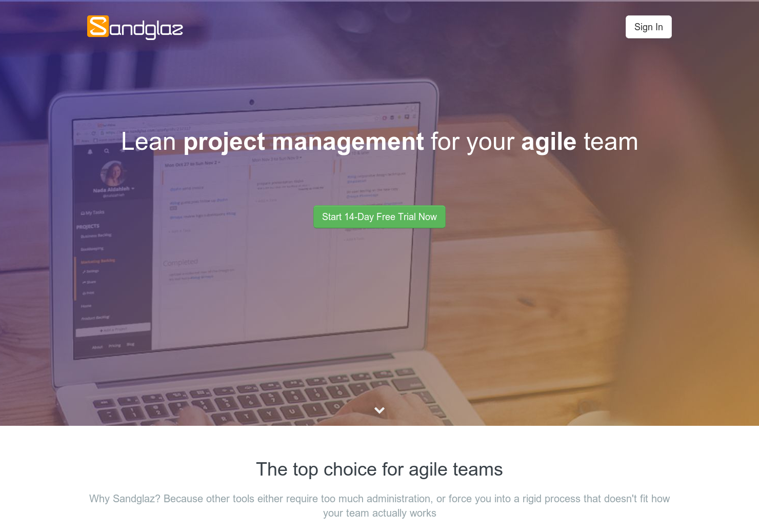Click the magnifier search icon on laptop screen
Image resolution: width=759 pixels, height=532 pixels.
[107, 151]
